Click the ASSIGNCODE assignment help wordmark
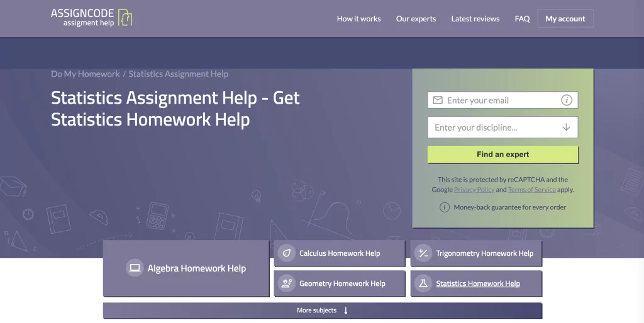 [x=82, y=18]
